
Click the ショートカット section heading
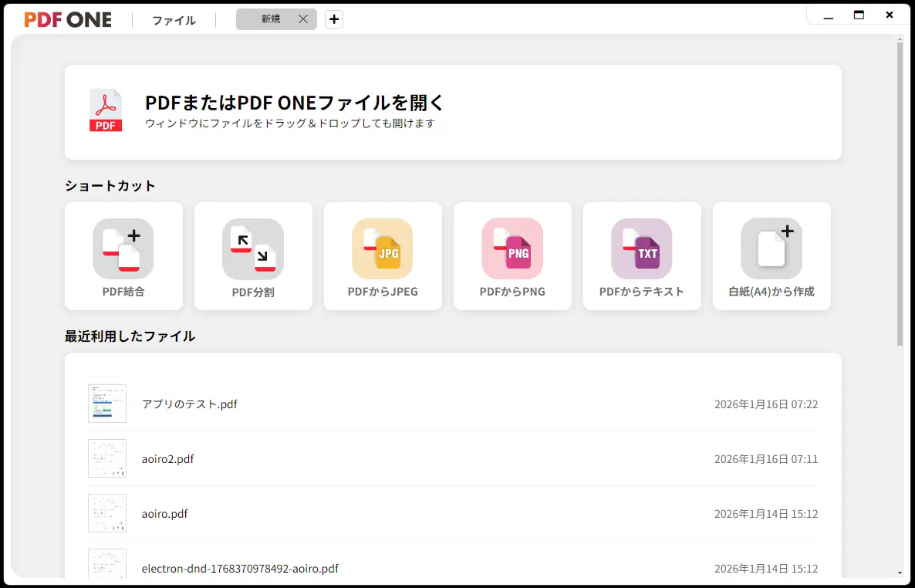pyautogui.click(x=110, y=186)
